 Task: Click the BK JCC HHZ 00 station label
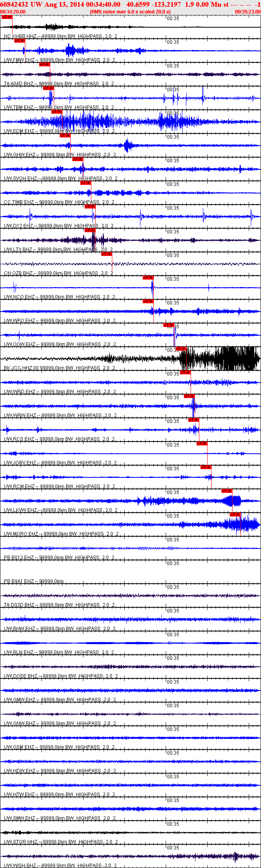[x=60, y=368]
